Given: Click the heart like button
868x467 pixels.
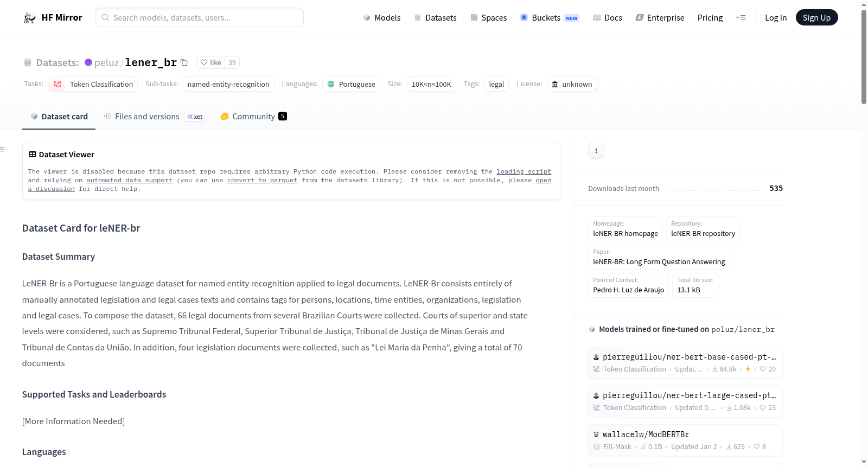Looking at the screenshot, I should tap(210, 62).
